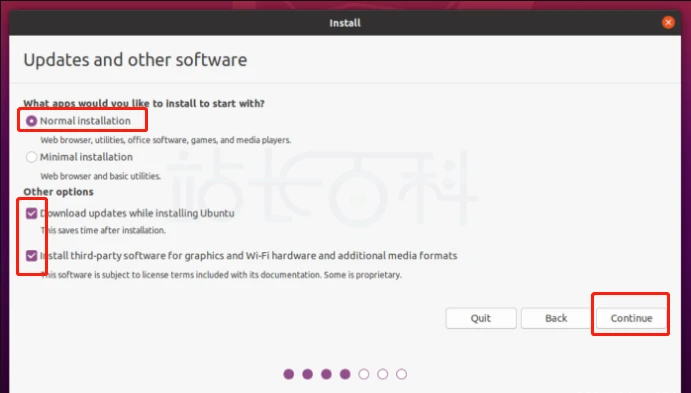Click the Continue button
Screen dimensions: 691x393
(631, 318)
